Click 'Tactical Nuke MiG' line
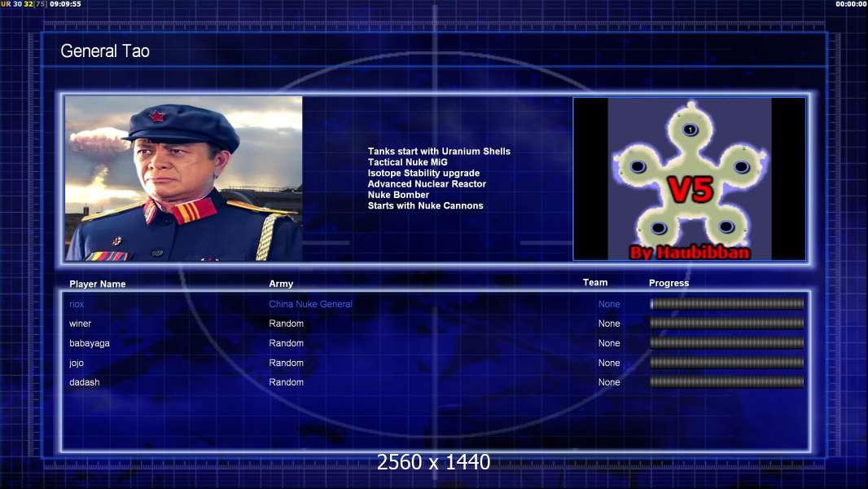This screenshot has width=868, height=489. coord(407,162)
